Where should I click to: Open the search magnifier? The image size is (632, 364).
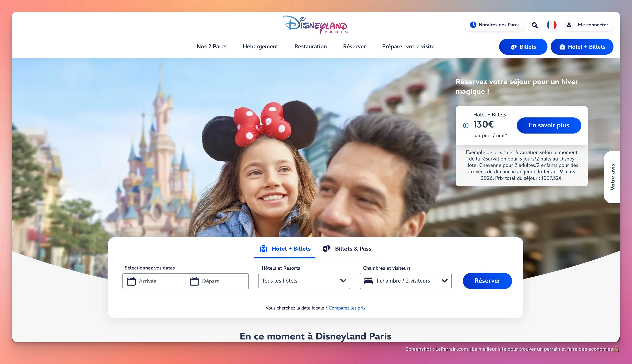(535, 25)
